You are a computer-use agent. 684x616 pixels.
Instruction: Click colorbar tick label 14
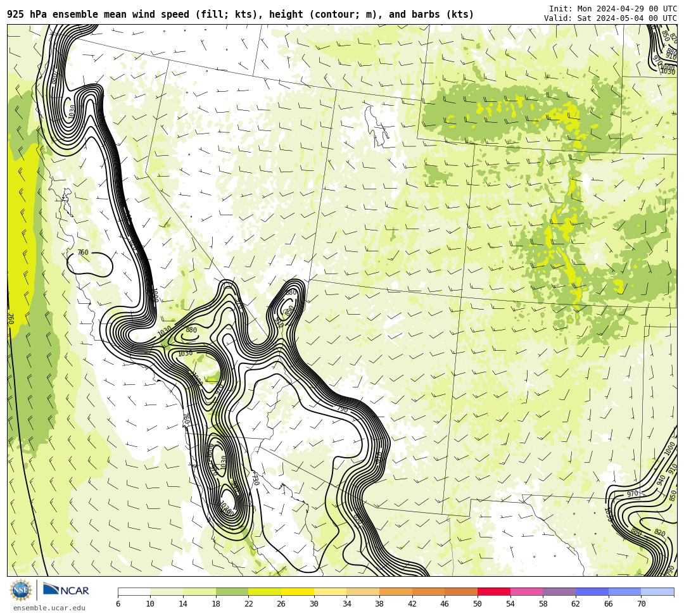(183, 604)
